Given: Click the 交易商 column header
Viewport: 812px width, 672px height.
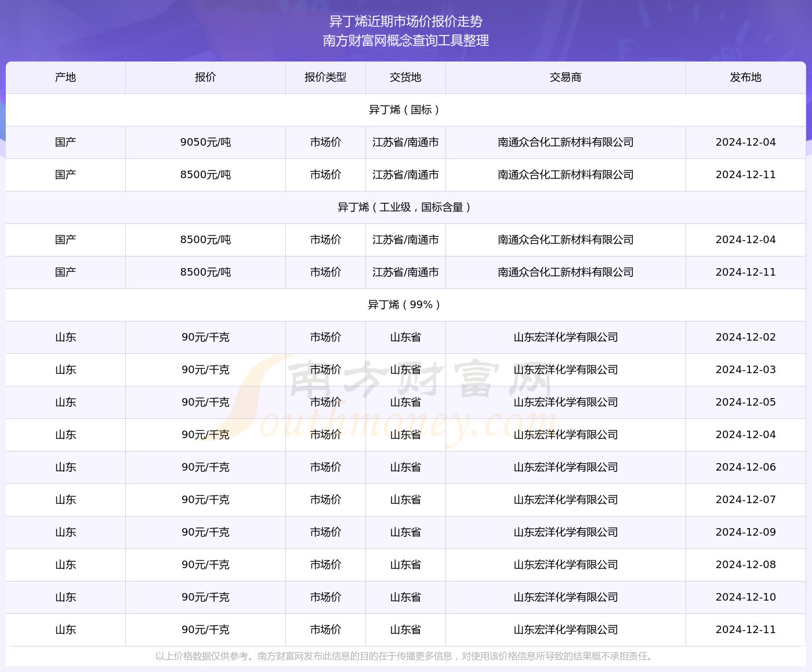Looking at the screenshot, I should tap(565, 77).
